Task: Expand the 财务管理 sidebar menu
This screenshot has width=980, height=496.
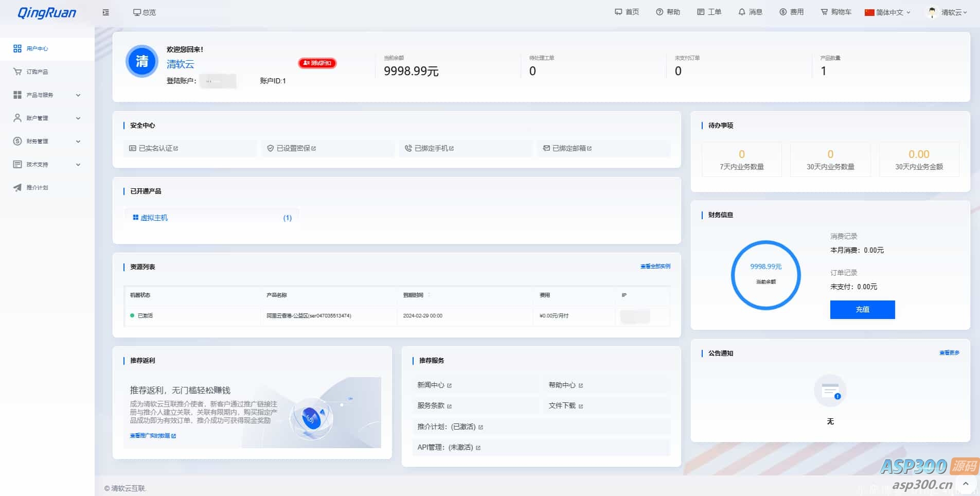Action: coord(47,141)
